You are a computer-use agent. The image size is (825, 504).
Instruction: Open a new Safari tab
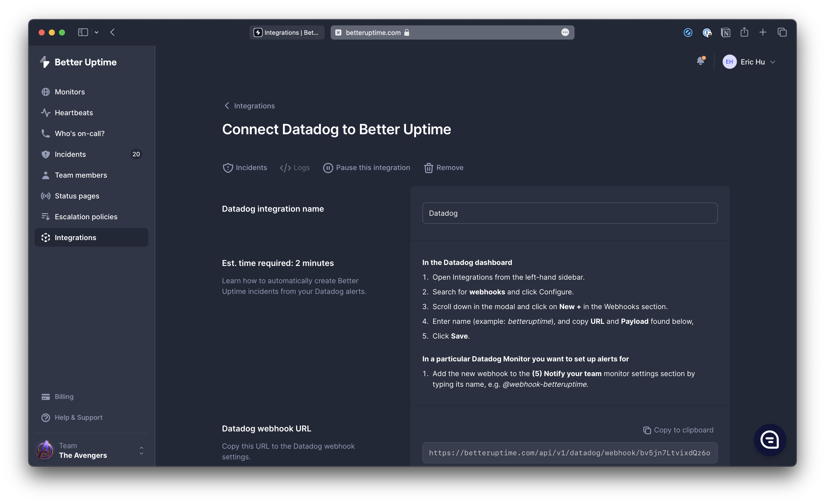[763, 32]
